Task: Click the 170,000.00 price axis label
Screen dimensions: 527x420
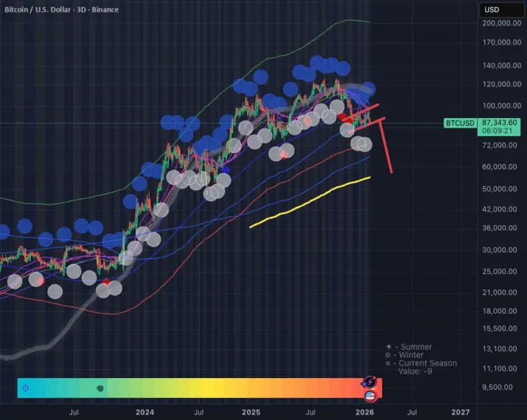Action: (x=502, y=43)
